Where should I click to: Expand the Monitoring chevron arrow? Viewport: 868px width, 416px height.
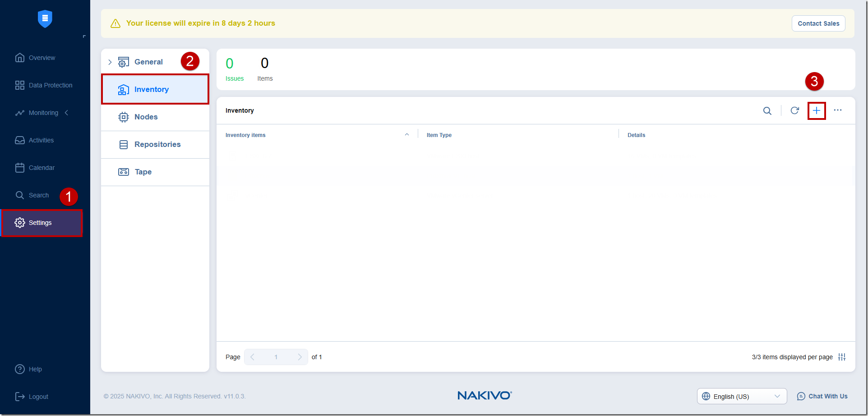point(67,113)
